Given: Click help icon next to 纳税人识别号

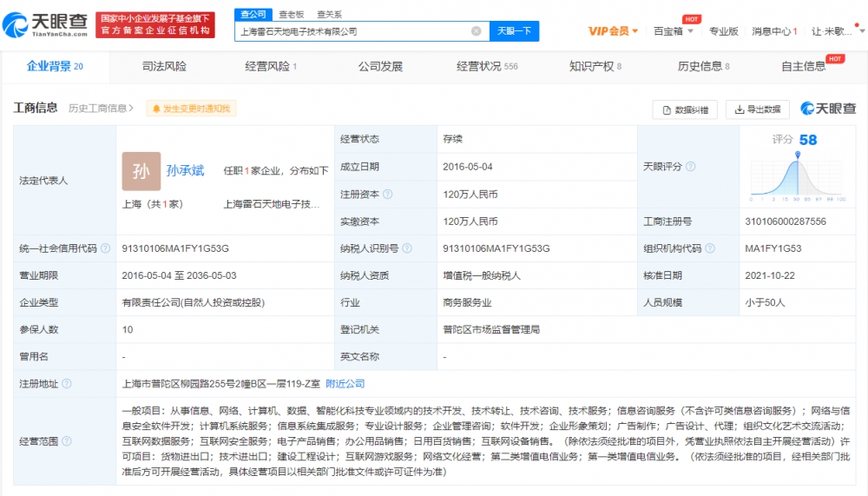Looking at the screenshot, I should [407, 248].
